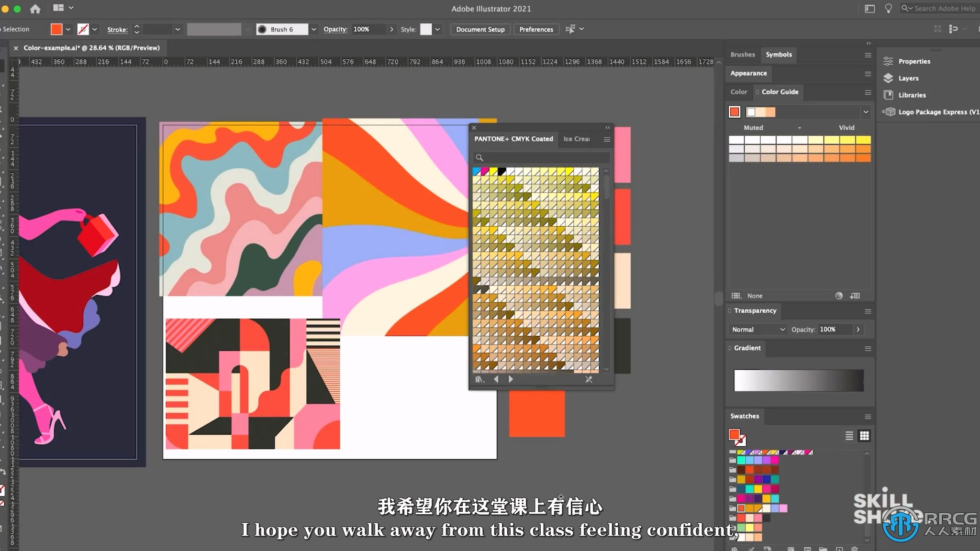Close the floating Pantone swatch panel

click(x=474, y=128)
